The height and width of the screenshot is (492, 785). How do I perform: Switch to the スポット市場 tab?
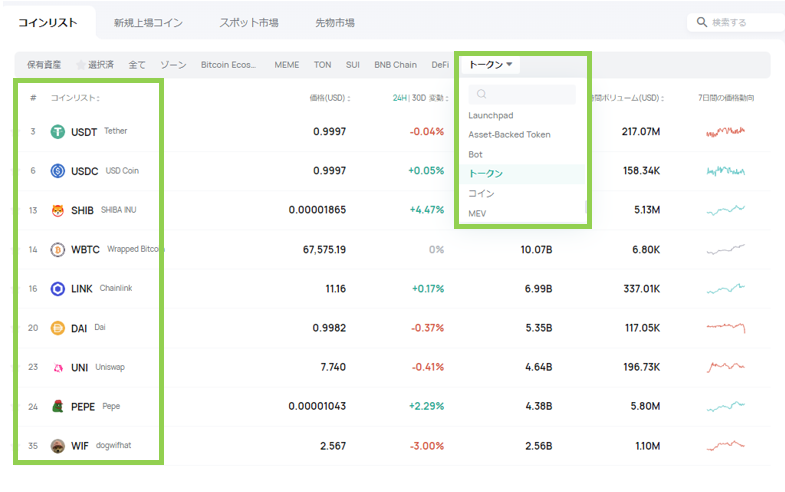[249, 23]
